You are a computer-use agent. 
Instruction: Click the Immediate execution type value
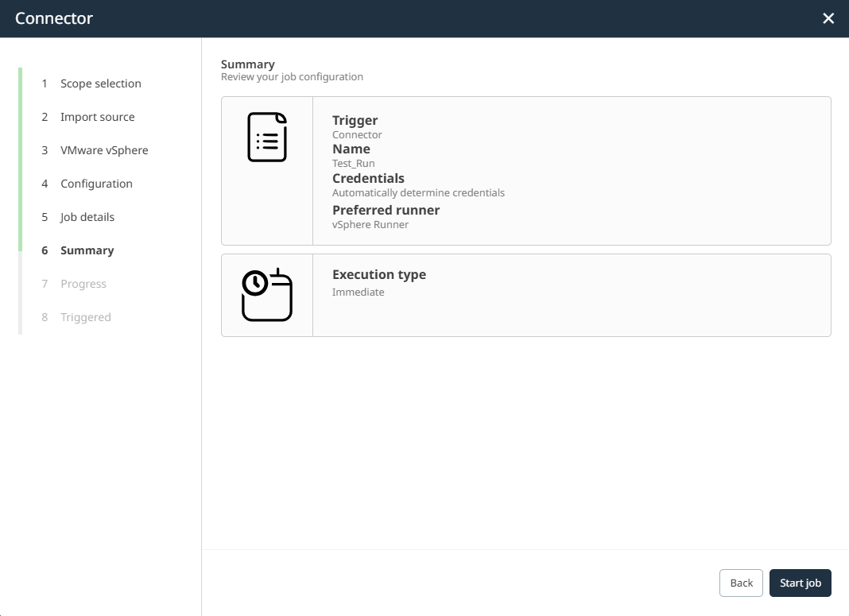(358, 293)
